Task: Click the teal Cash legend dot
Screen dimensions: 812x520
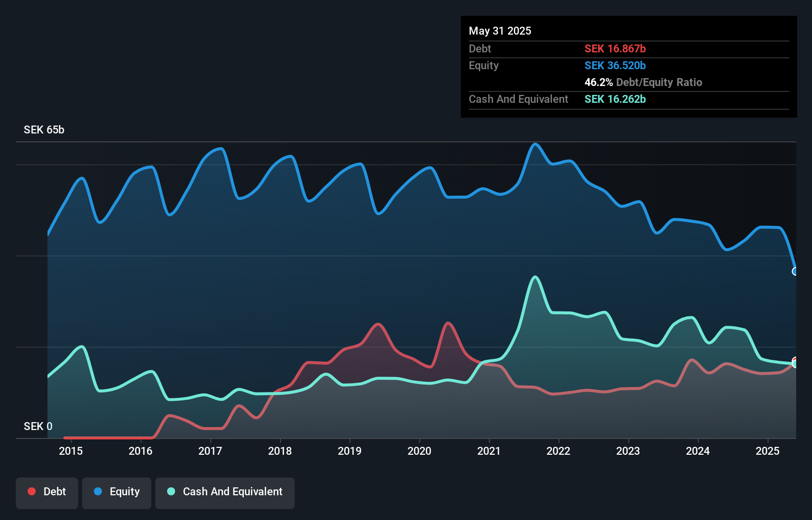Action: point(171,491)
